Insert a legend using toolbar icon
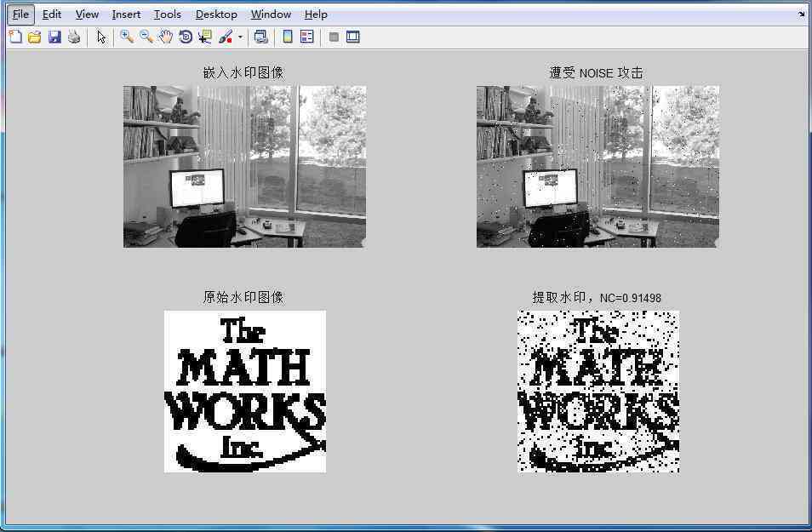This screenshot has height=532, width=812. [307, 37]
